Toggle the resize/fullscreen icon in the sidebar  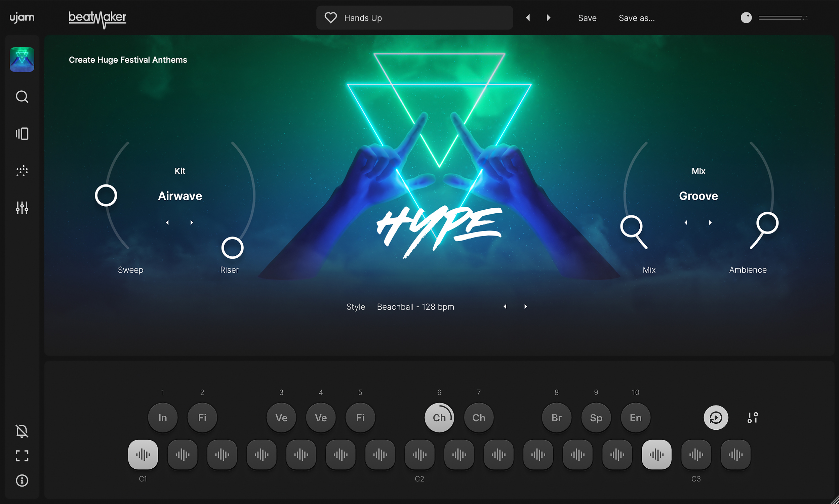click(x=22, y=456)
